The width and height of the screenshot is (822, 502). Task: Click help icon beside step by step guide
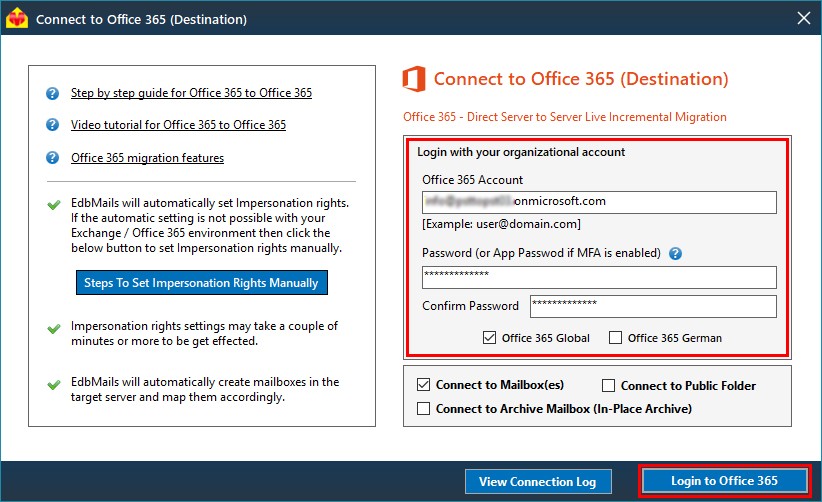tap(52, 93)
